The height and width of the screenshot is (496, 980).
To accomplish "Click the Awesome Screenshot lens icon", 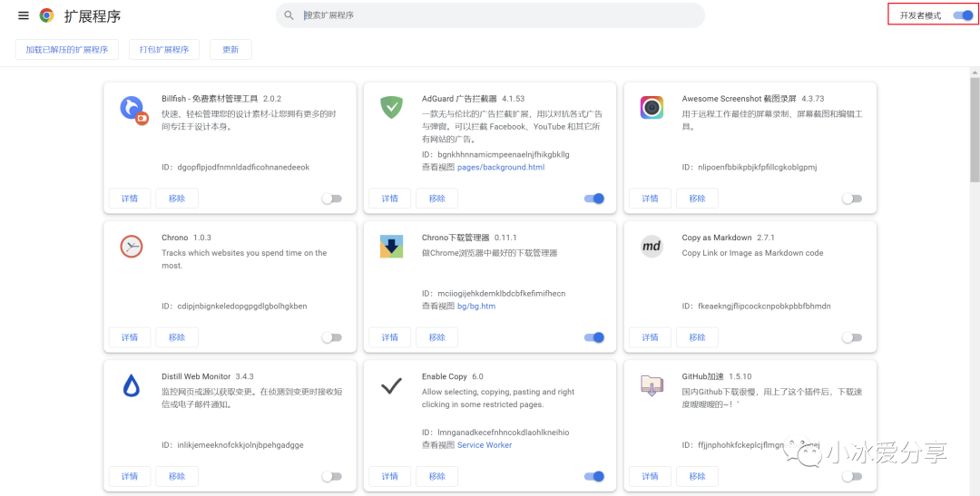I will [x=652, y=107].
